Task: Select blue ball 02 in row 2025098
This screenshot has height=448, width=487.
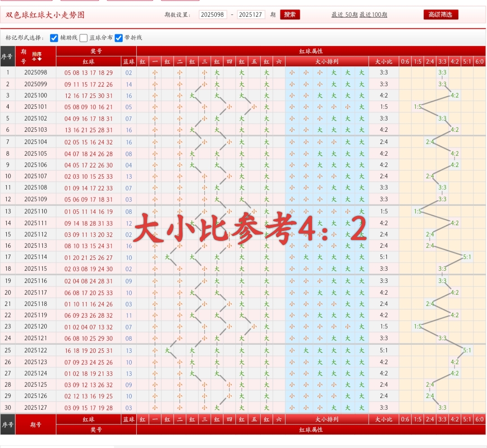Action: [x=128, y=72]
